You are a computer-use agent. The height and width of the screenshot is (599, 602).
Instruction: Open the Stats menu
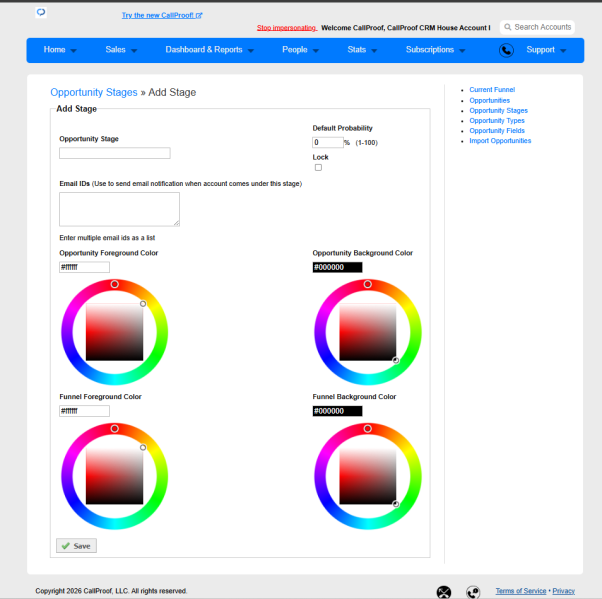pos(357,50)
